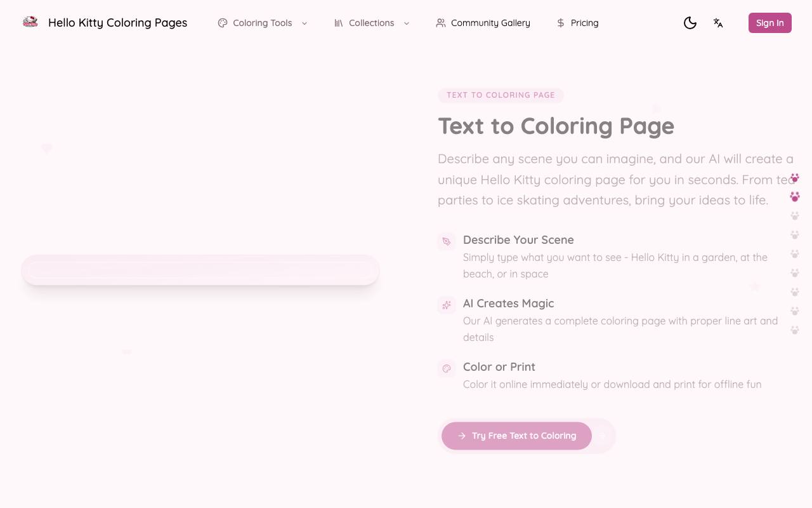812x508 pixels.
Task: Expand the Collections dropdown chevron
Action: 407,23
